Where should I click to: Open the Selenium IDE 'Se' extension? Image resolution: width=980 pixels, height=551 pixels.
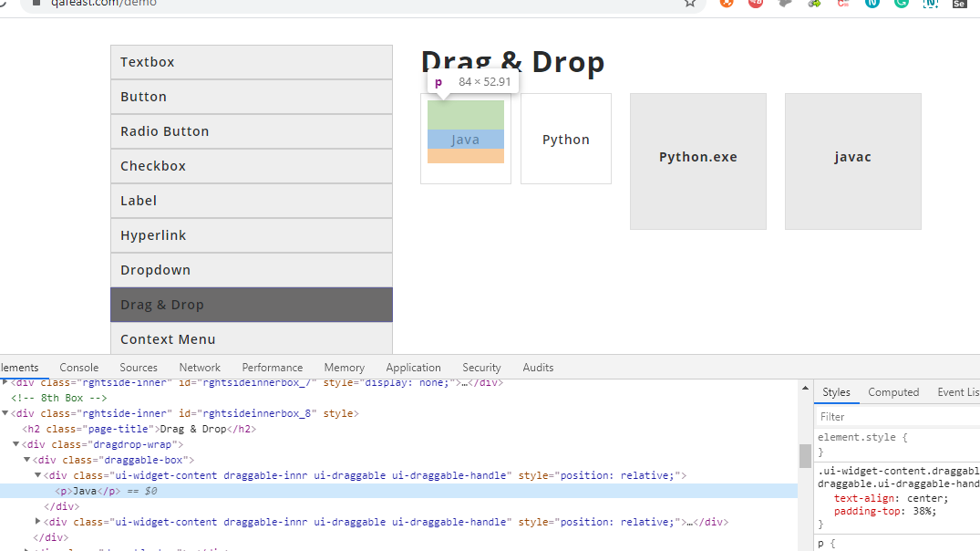[959, 3]
